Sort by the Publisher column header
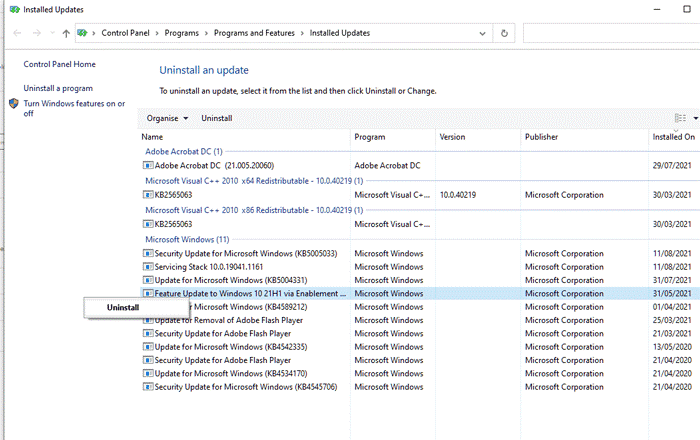 click(541, 137)
